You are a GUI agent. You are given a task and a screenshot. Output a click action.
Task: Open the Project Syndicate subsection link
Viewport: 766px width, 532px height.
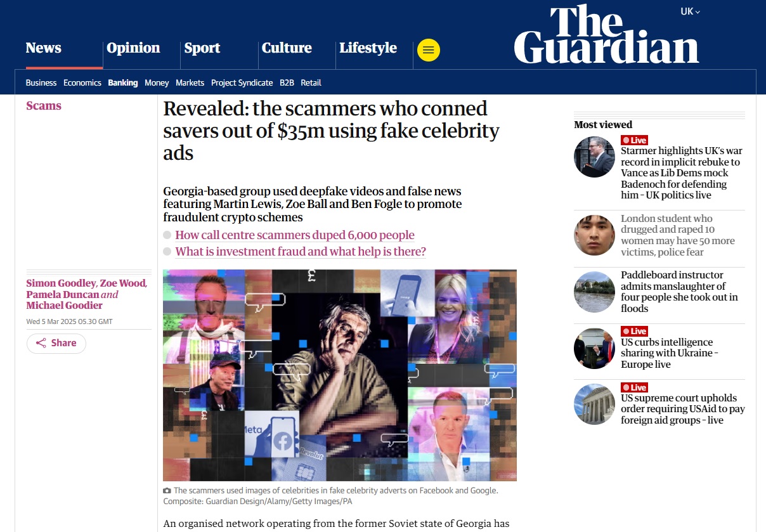click(x=242, y=82)
